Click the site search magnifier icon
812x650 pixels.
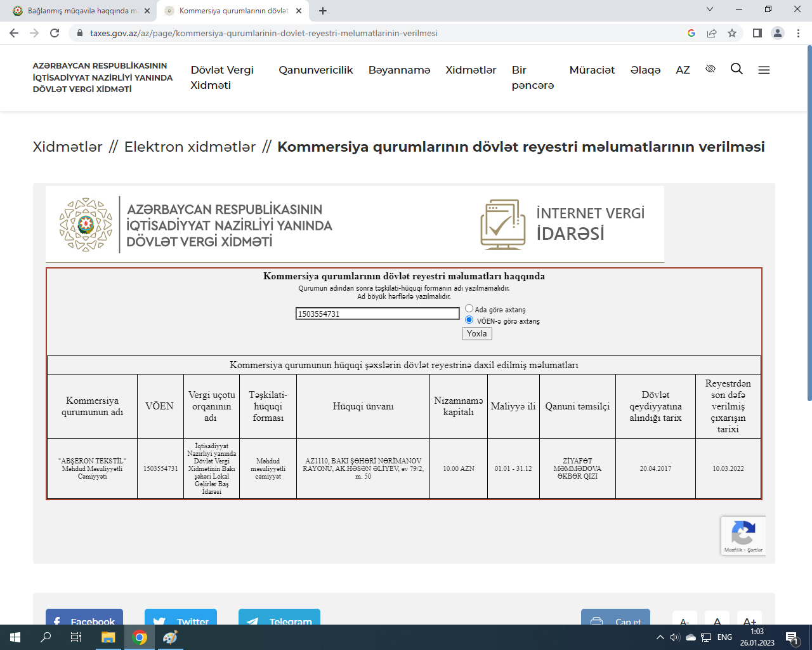pos(737,69)
